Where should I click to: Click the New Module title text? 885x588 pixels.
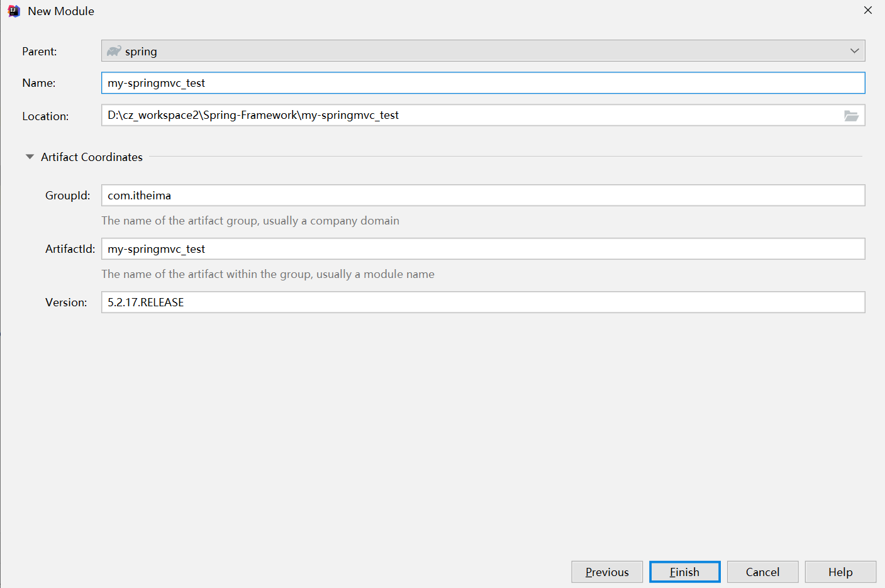tap(61, 11)
